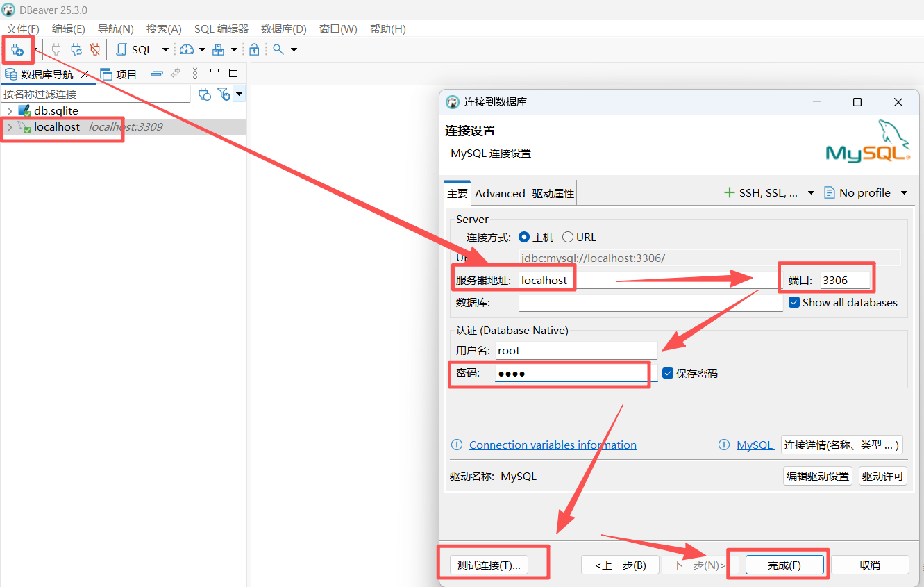The image size is (924, 587).
Task: Open the 数据库(D) menu
Action: tap(283, 28)
